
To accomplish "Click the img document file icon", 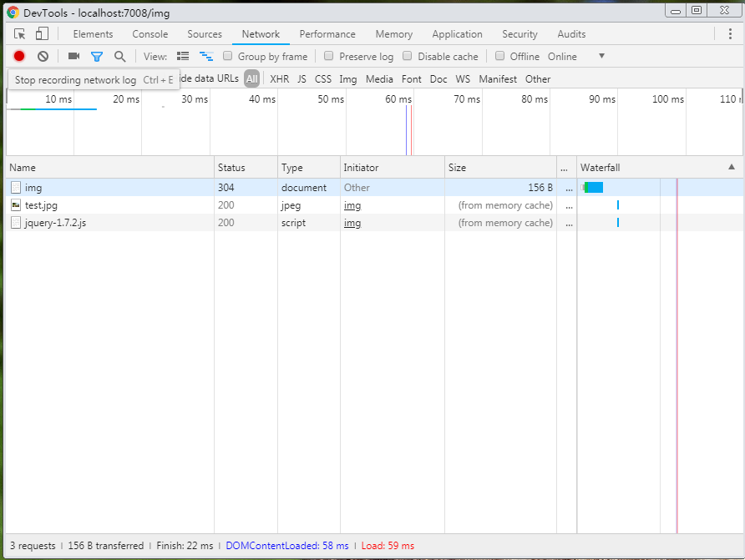I will [x=16, y=188].
